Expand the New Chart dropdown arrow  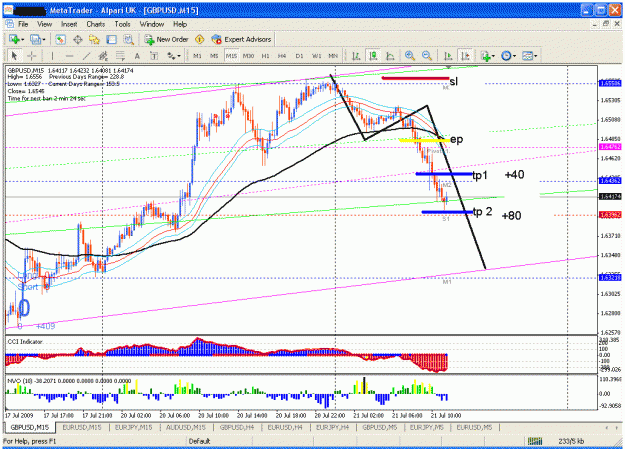pyautogui.click(x=22, y=39)
